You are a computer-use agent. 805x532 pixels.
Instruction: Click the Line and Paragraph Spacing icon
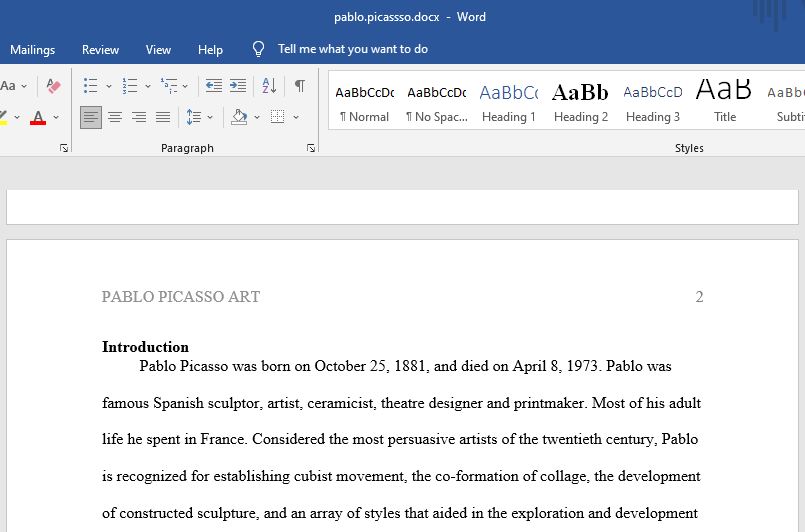tap(194, 117)
